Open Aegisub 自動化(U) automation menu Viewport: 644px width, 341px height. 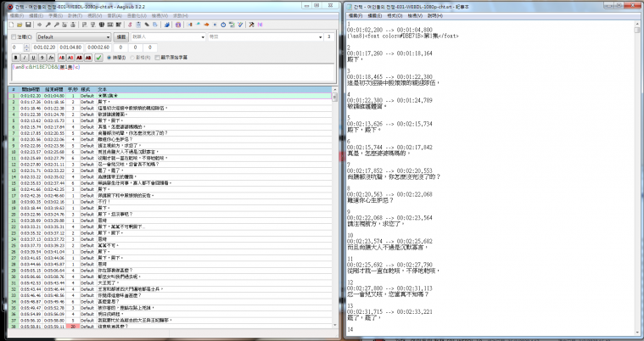pyautogui.click(x=137, y=15)
